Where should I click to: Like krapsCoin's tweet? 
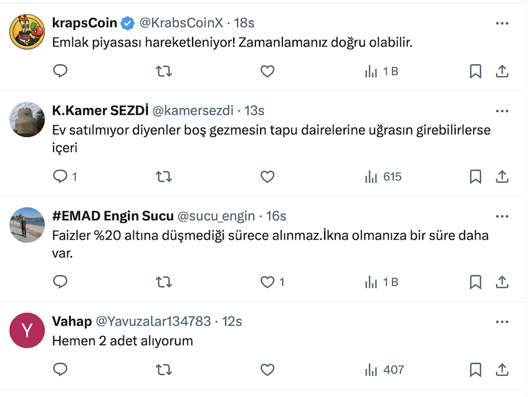(x=267, y=72)
